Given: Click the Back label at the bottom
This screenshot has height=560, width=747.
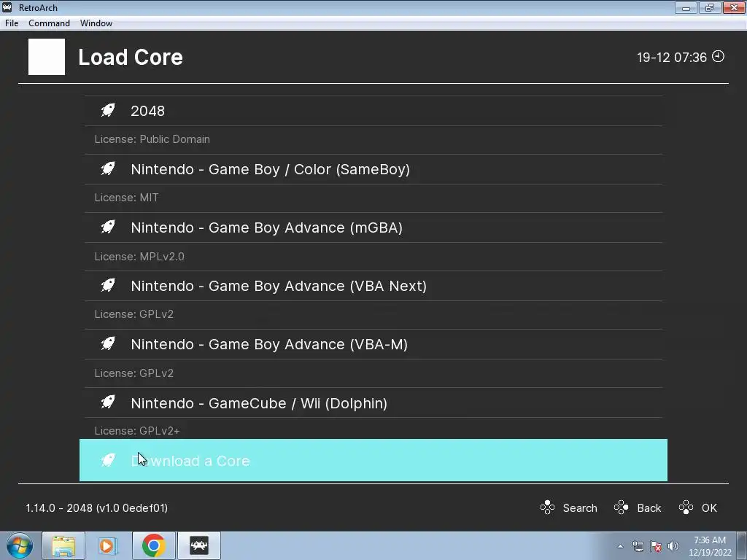Looking at the screenshot, I should coord(649,507).
